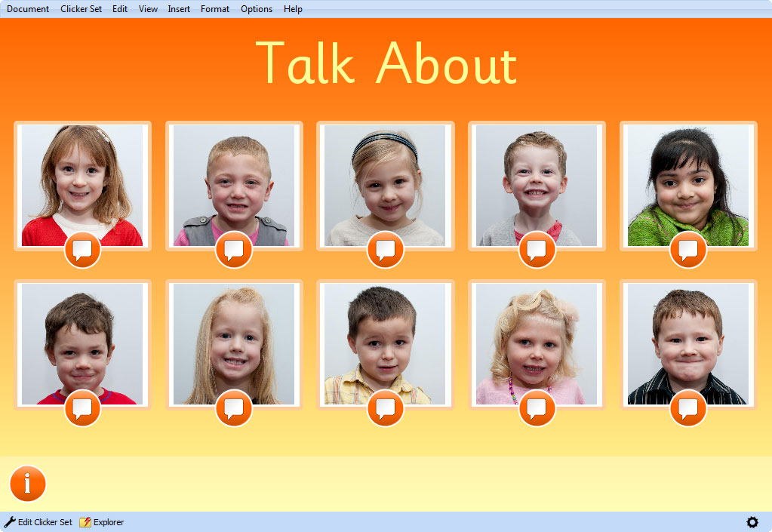Click the speech bubble under the girl in red
The width and height of the screenshot is (772, 532).
click(82, 251)
